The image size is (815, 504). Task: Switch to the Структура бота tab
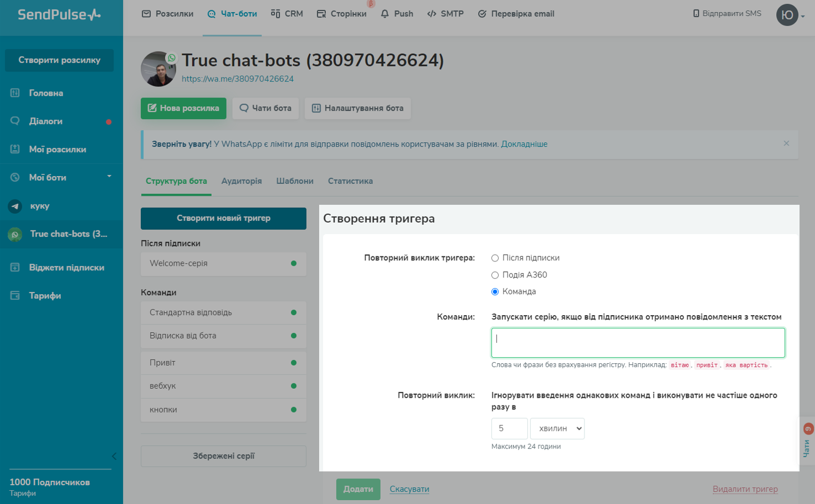(176, 181)
